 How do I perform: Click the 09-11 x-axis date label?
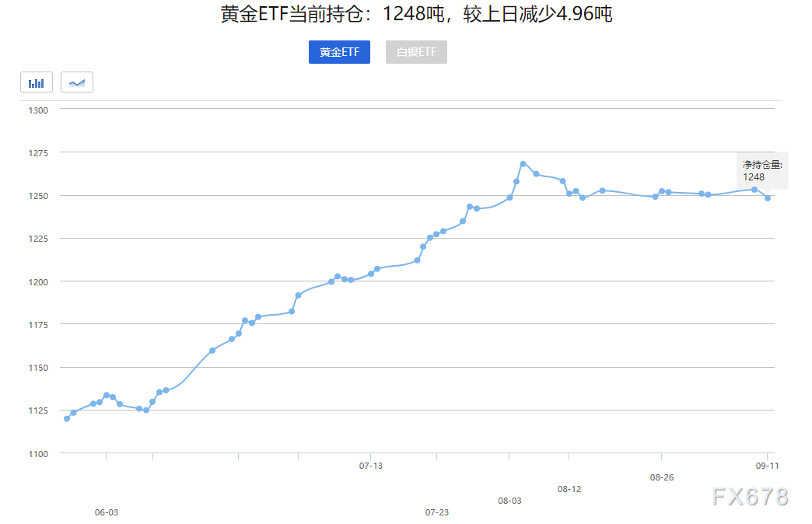[x=767, y=466]
